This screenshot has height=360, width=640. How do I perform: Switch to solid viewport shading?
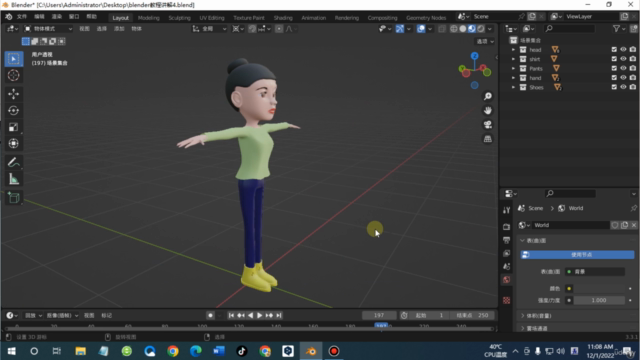(463, 29)
